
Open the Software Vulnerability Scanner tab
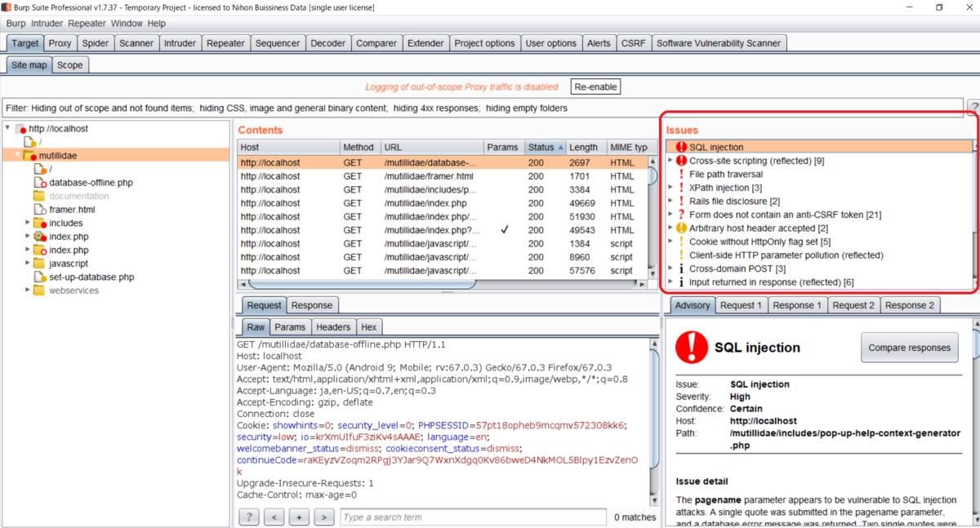(719, 43)
